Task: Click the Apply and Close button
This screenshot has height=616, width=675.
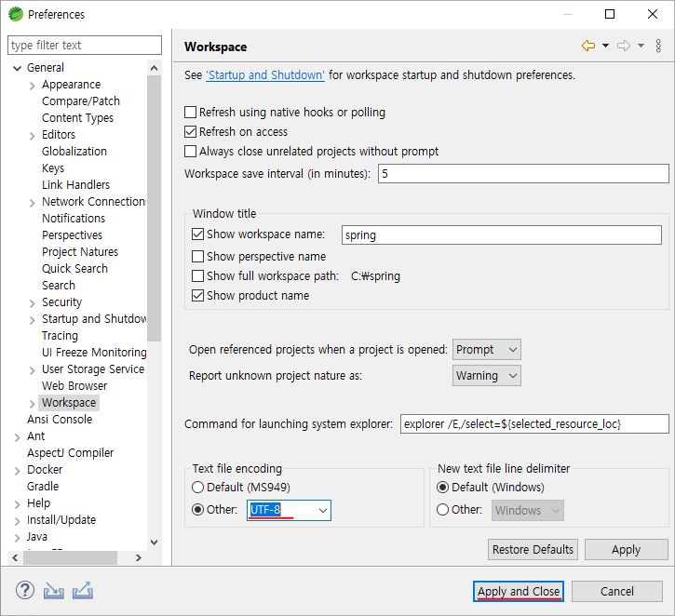Action: coord(519,592)
